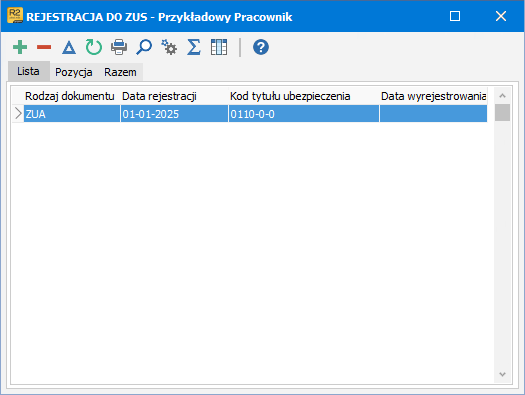The height and width of the screenshot is (395, 525).
Task: Maximize the Rejestracja do ZUS window
Action: pos(455,16)
